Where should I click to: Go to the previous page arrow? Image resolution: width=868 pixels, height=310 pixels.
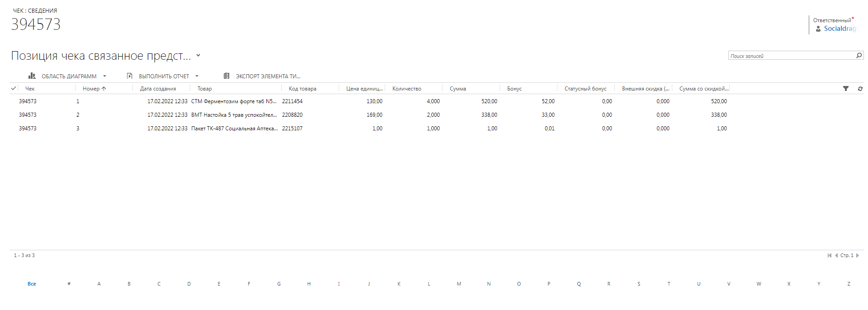coord(836,256)
